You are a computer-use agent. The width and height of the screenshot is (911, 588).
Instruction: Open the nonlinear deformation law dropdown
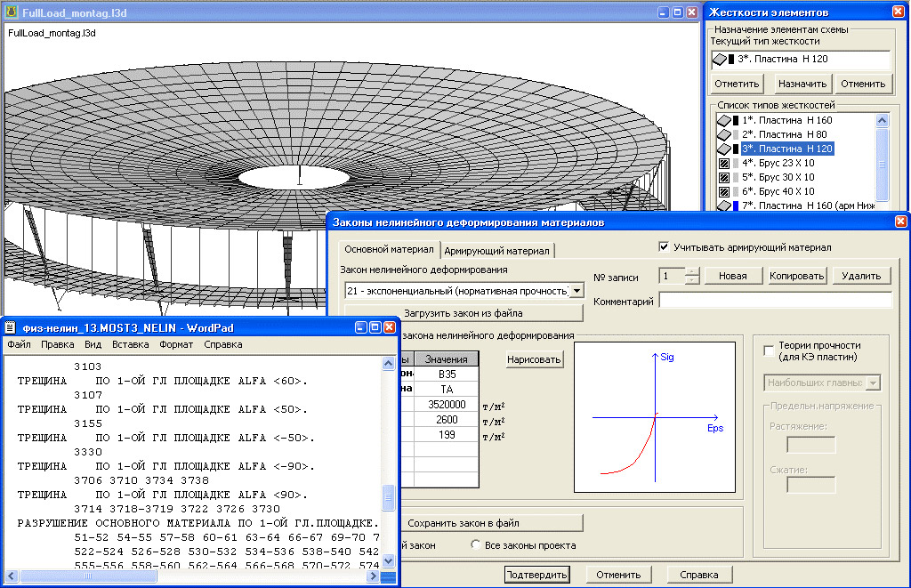(x=576, y=291)
